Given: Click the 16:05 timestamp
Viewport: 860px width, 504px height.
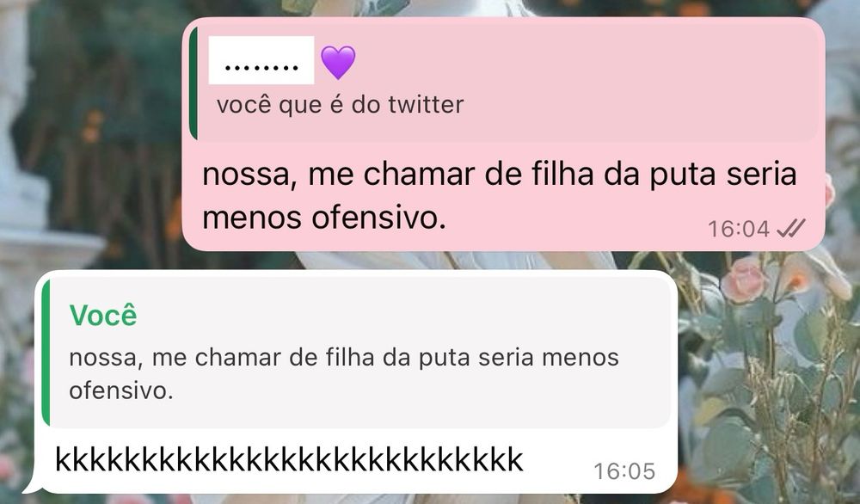Looking at the screenshot, I should click(x=624, y=471).
